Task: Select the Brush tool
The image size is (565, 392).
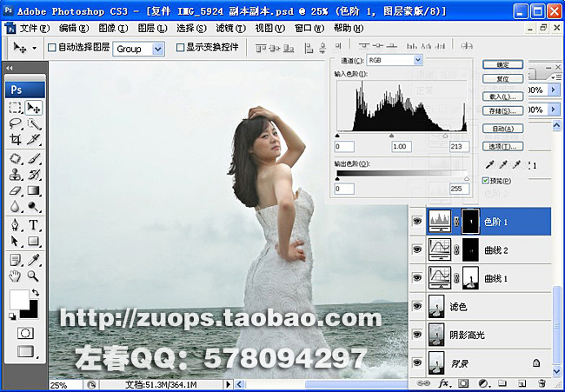Action: [x=34, y=158]
